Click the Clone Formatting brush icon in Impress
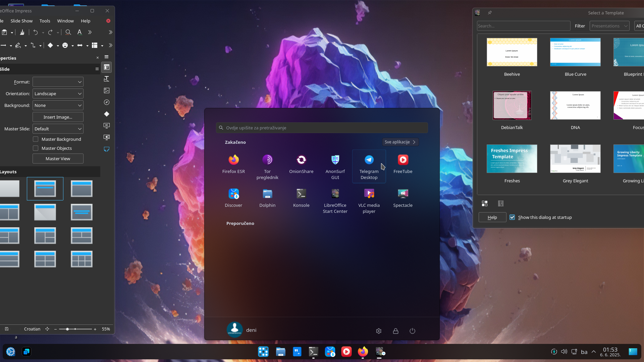The height and width of the screenshot is (362, 644). coord(22,32)
